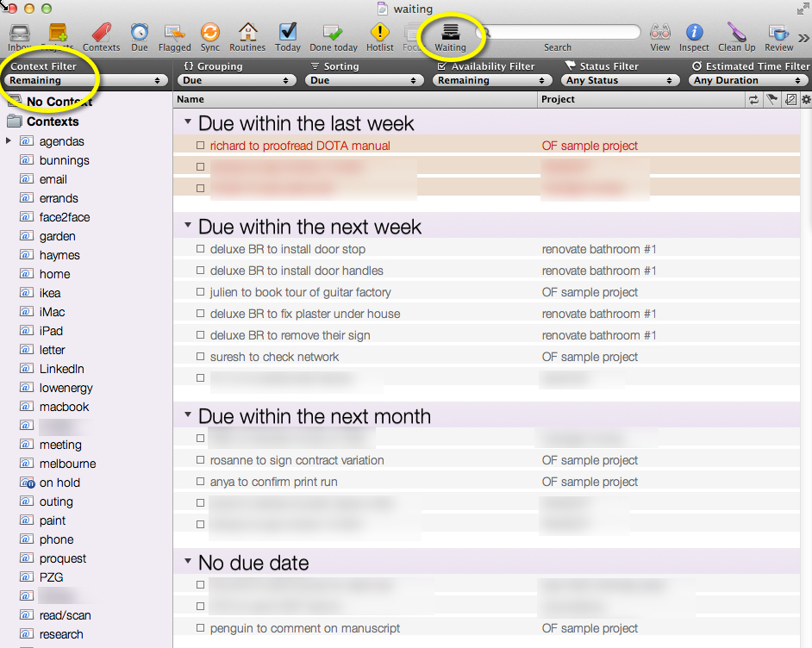Open the Hotlist perspective

coord(379,35)
